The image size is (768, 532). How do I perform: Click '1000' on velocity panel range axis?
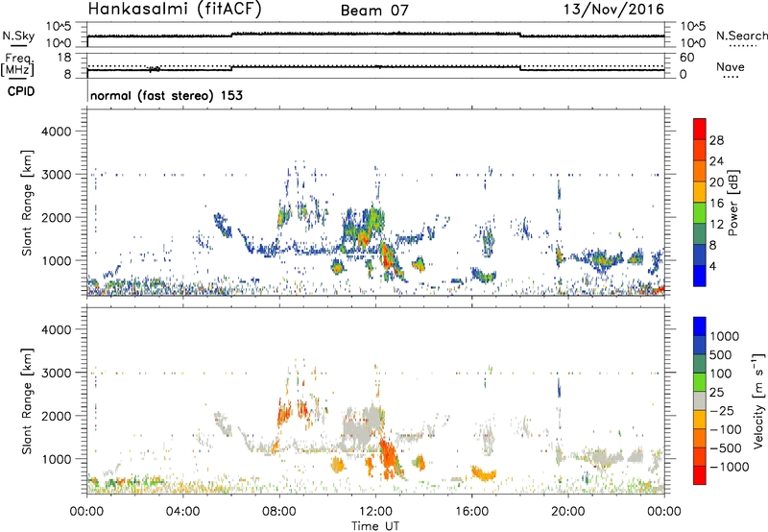(x=56, y=459)
